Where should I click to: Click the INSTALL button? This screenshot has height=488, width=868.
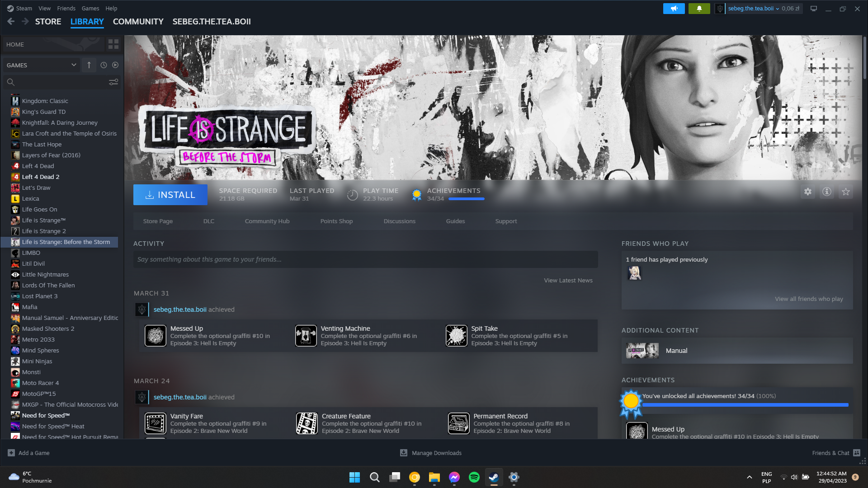[170, 194]
